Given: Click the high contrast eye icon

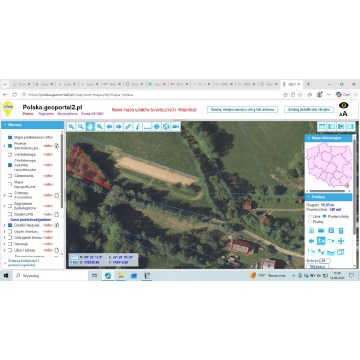Looking at the screenshot, I should [343, 105].
